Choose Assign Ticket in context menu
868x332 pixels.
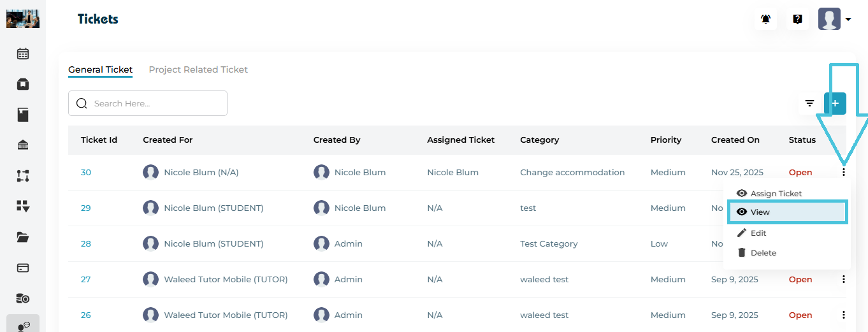point(776,193)
